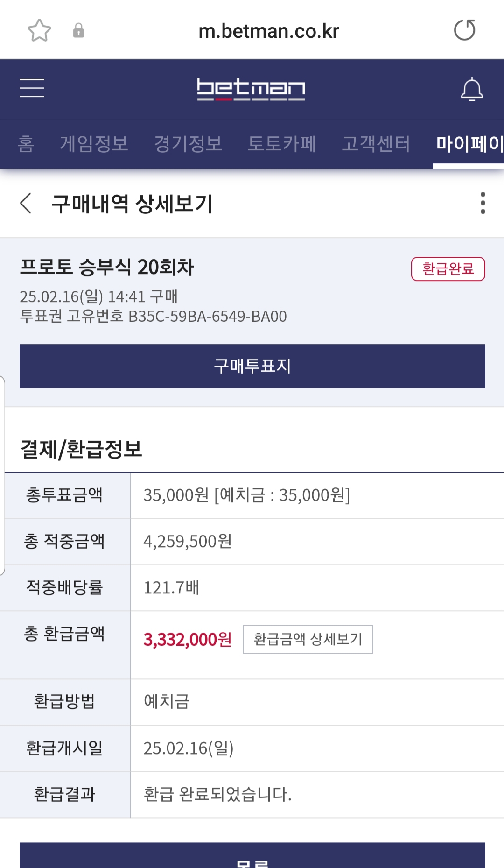Open notifications with the bell icon

point(472,89)
